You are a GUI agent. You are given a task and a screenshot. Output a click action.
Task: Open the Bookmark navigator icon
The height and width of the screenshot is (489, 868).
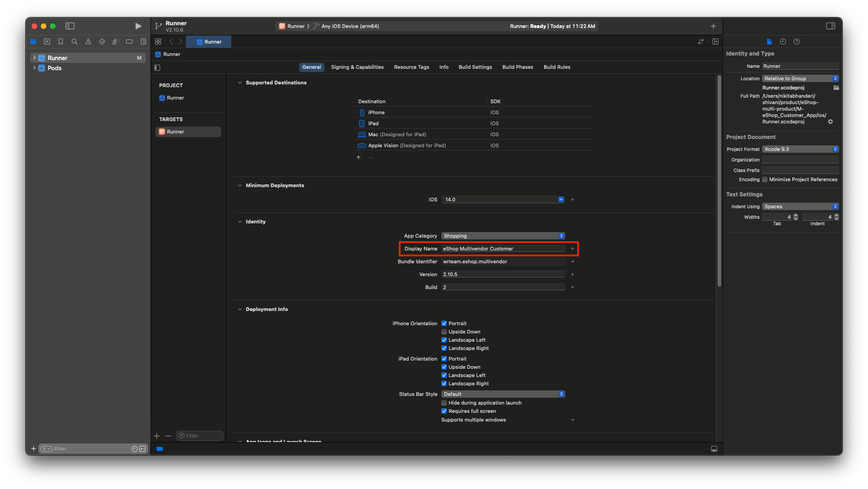tap(61, 42)
